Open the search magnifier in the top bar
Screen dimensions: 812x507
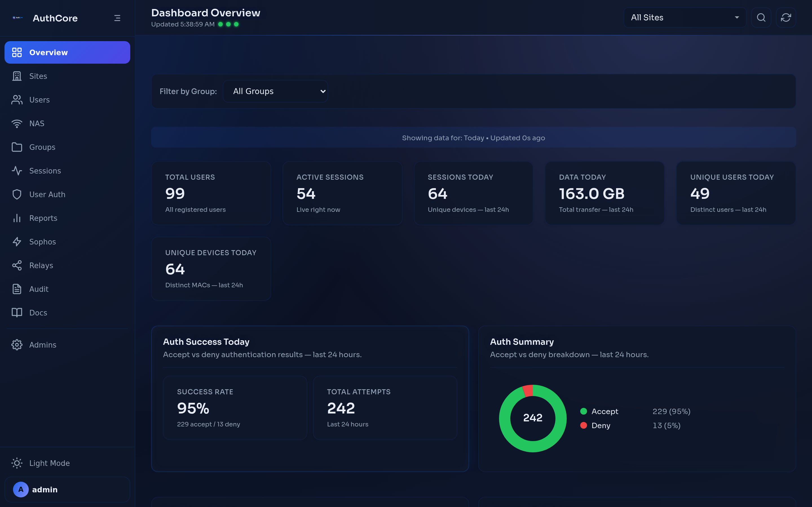click(x=761, y=17)
